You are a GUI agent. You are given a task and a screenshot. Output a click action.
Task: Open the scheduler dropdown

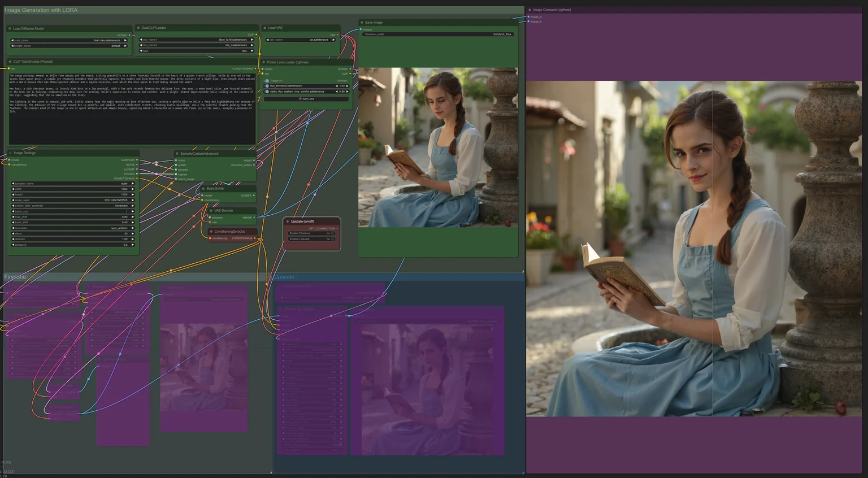pyautogui.click(x=73, y=228)
